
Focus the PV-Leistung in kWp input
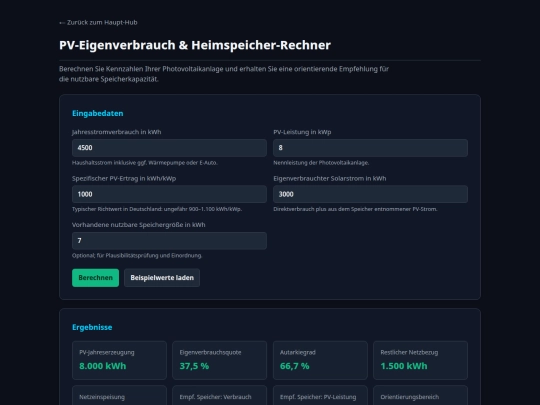370,148
